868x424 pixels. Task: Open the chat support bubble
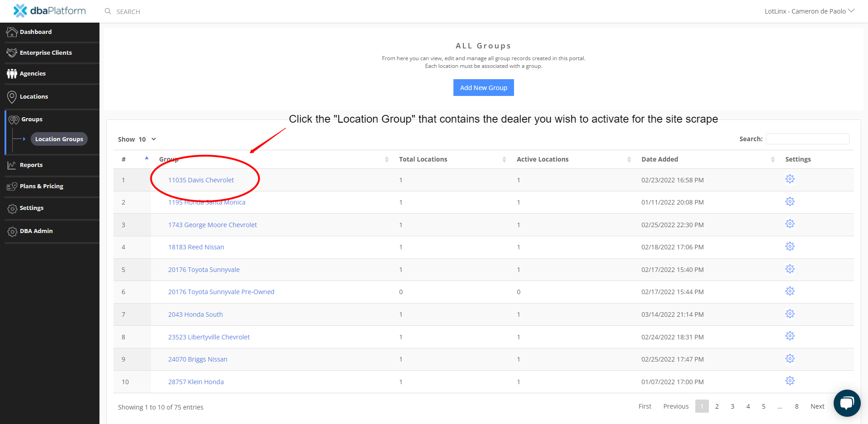[x=847, y=403]
